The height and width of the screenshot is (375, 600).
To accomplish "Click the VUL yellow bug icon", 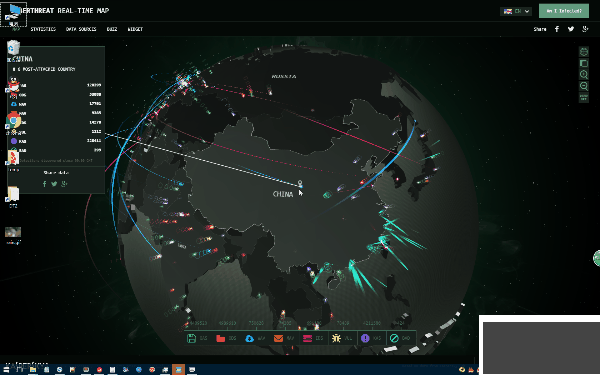I will point(336,338).
